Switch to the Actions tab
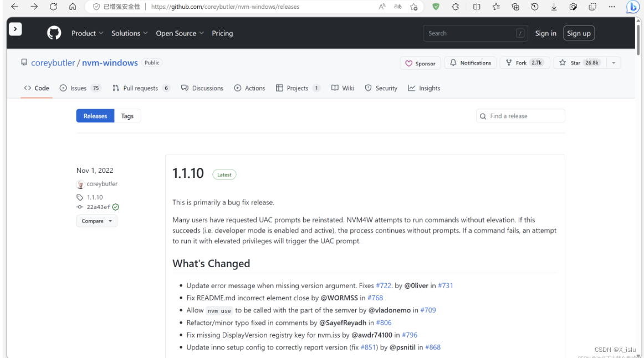The image size is (644, 358). pos(250,88)
